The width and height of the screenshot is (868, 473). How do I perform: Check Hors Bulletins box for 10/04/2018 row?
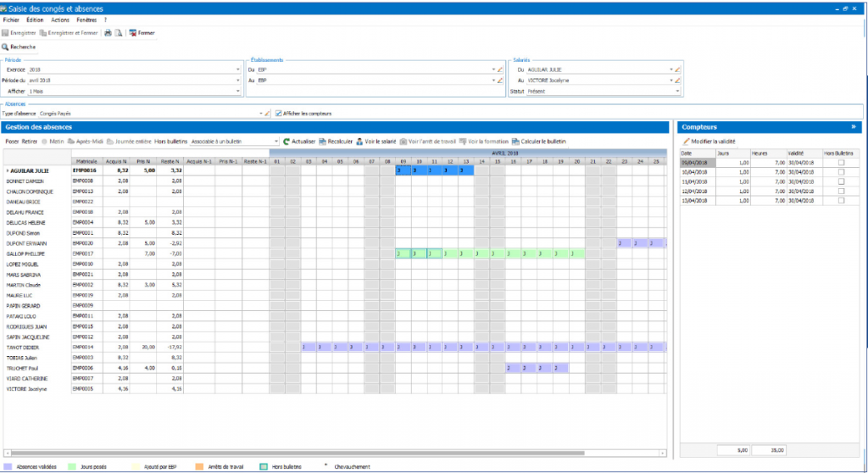pos(842,172)
